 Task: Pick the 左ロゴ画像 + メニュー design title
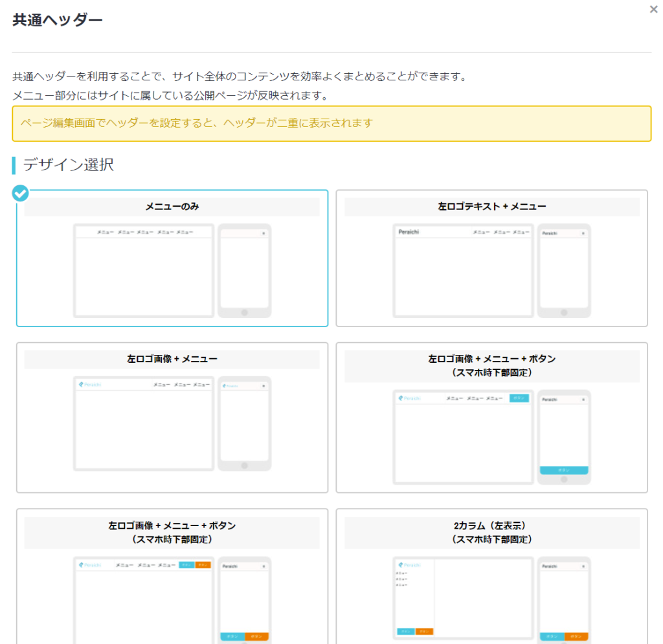tap(172, 359)
